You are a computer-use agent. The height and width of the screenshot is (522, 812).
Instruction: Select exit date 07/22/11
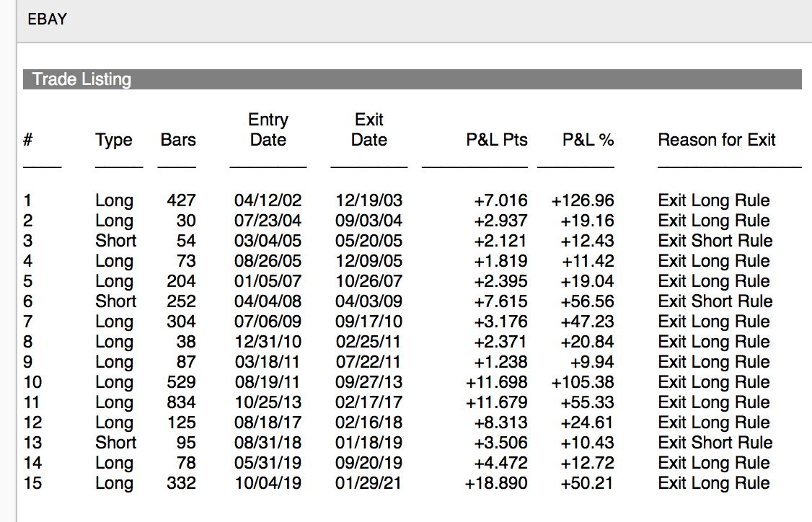click(369, 362)
